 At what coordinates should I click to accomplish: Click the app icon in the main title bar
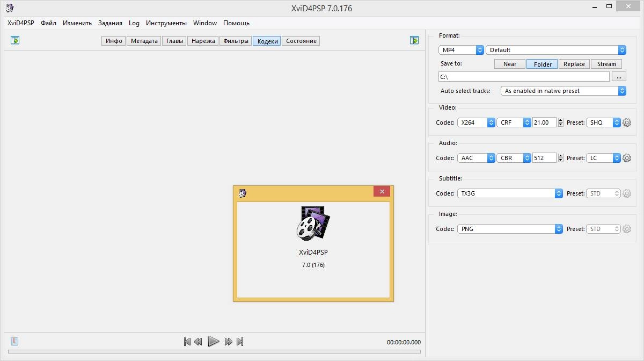point(10,8)
